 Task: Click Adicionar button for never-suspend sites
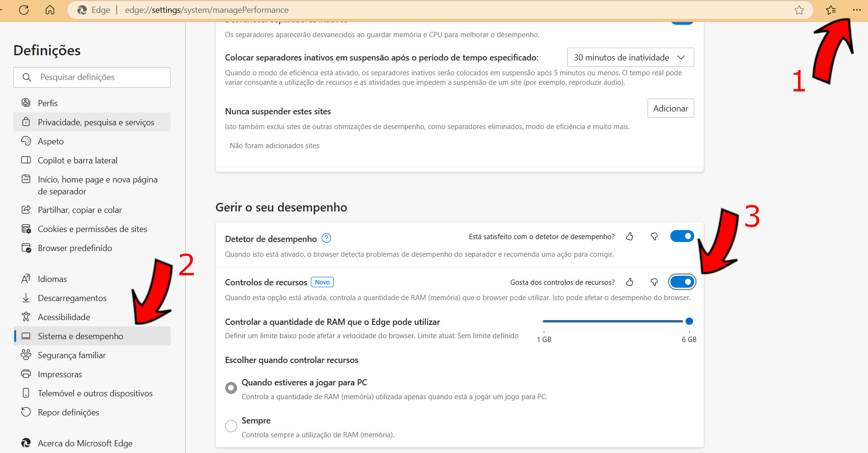pos(670,108)
